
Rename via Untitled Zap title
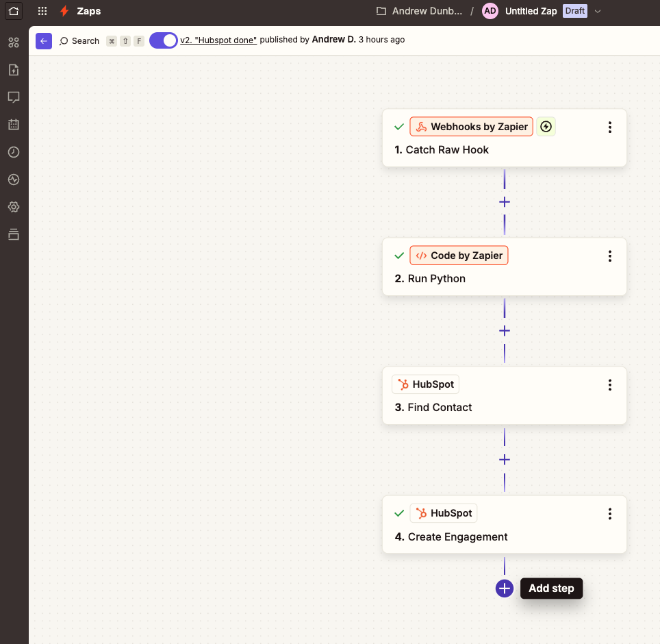tap(531, 12)
